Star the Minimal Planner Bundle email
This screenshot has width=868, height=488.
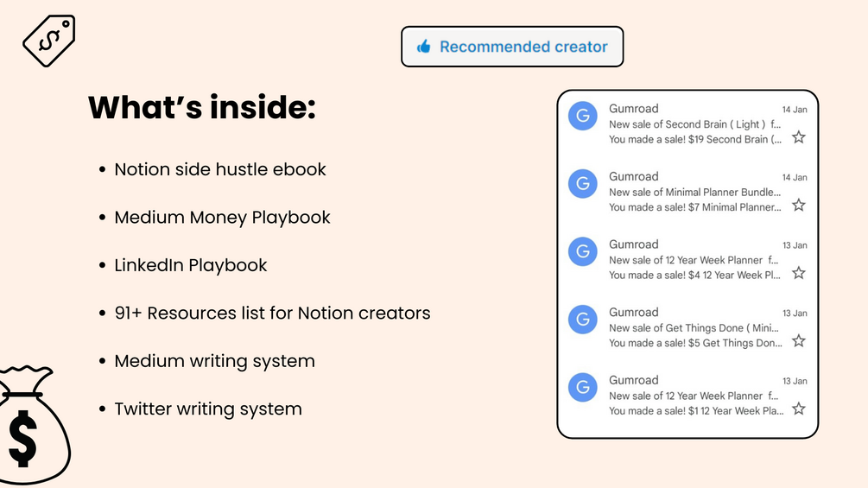tap(799, 205)
